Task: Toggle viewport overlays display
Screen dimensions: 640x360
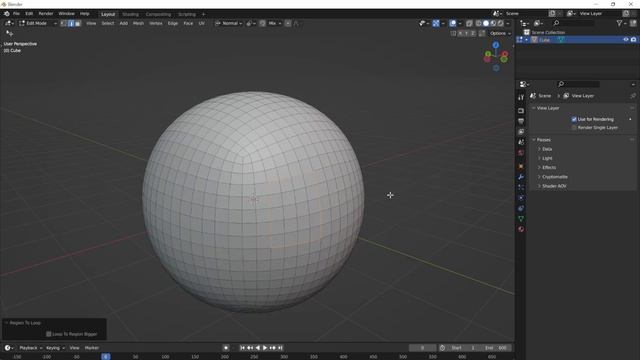Action: [x=453, y=23]
